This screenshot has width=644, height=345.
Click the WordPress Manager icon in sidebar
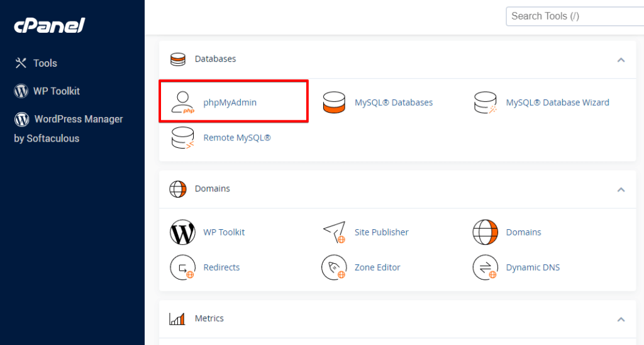point(22,119)
